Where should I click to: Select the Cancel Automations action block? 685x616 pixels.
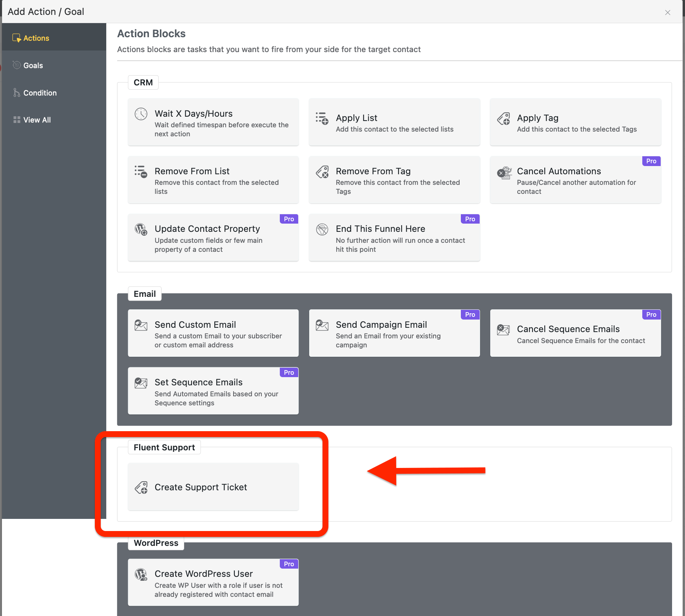575,180
